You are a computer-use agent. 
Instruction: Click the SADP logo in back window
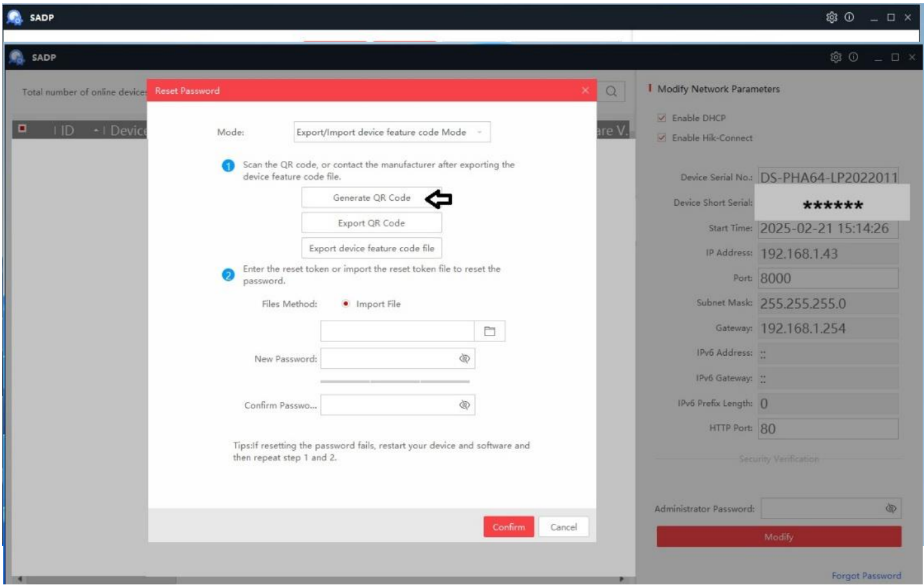14,18
